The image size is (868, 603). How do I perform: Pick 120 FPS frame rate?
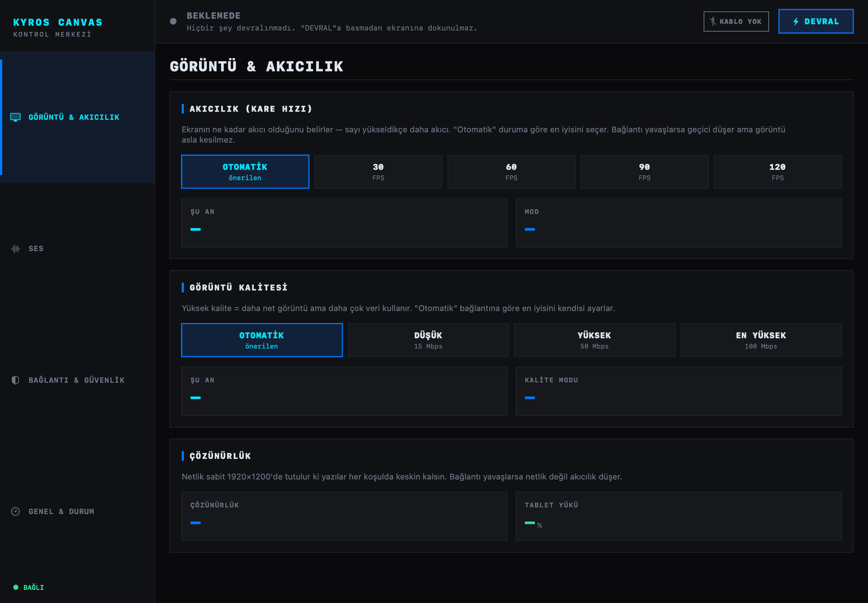tap(778, 172)
